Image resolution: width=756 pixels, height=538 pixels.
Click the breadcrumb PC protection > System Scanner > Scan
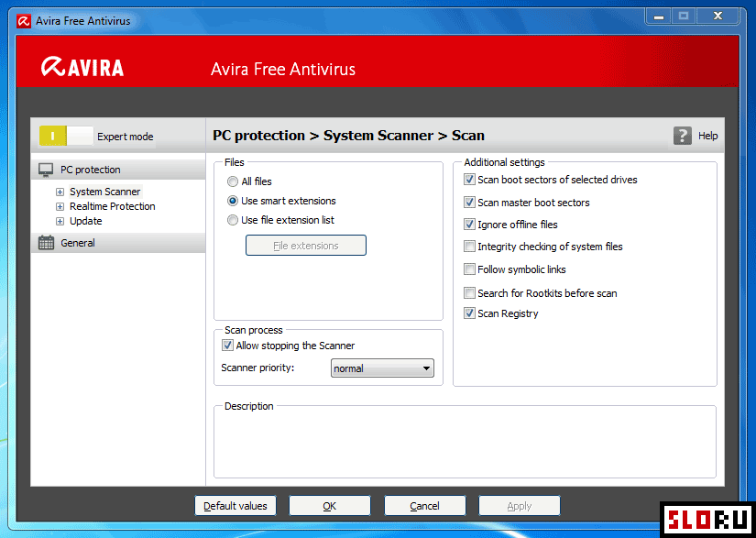[348, 136]
